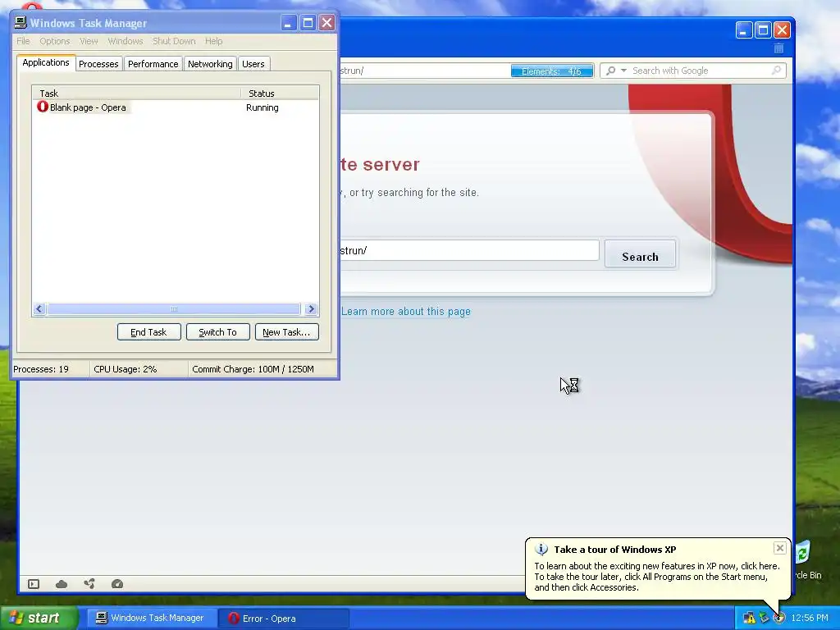Maximize the Opera browser window

763,30
